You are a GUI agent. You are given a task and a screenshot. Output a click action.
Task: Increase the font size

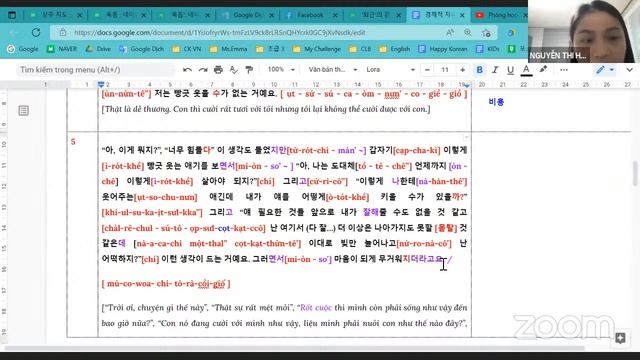(x=462, y=70)
